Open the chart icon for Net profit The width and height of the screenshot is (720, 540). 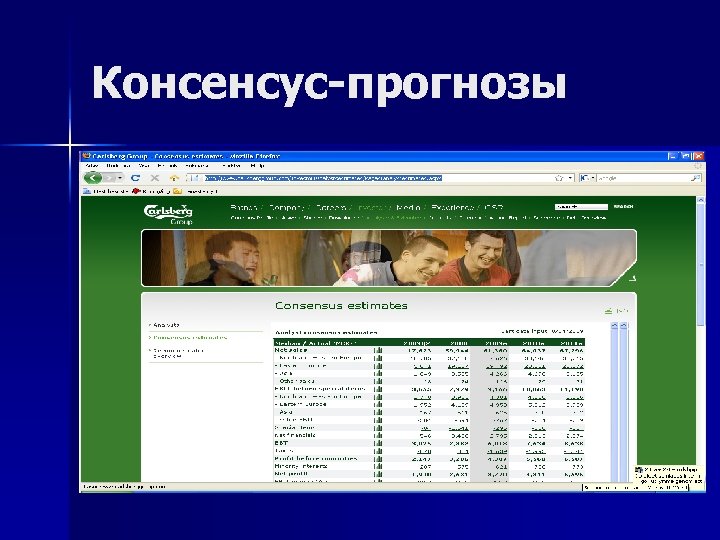click(378, 474)
